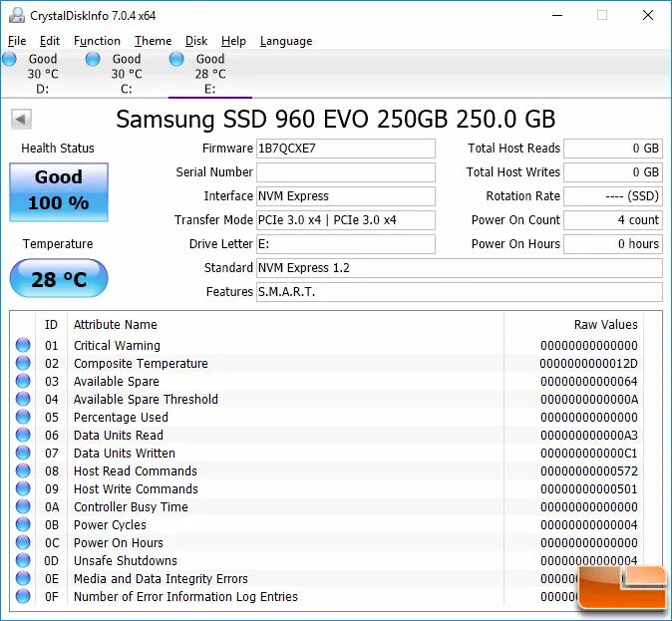Click raw value 00000000000572

[589, 471]
